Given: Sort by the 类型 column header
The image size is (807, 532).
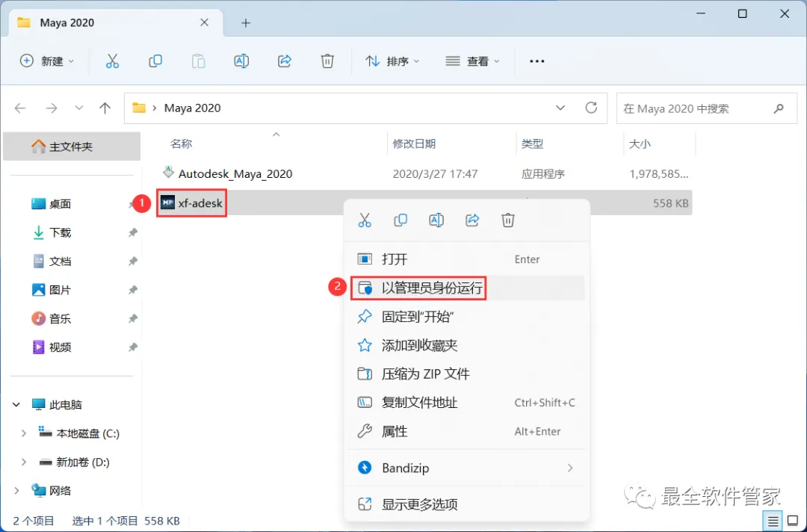Looking at the screenshot, I should tap(532, 144).
